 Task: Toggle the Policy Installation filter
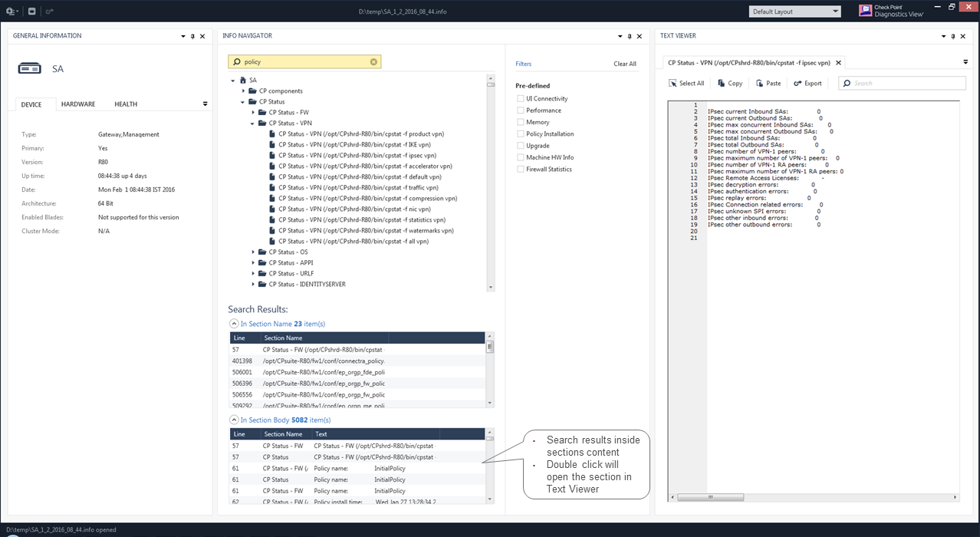(x=521, y=134)
